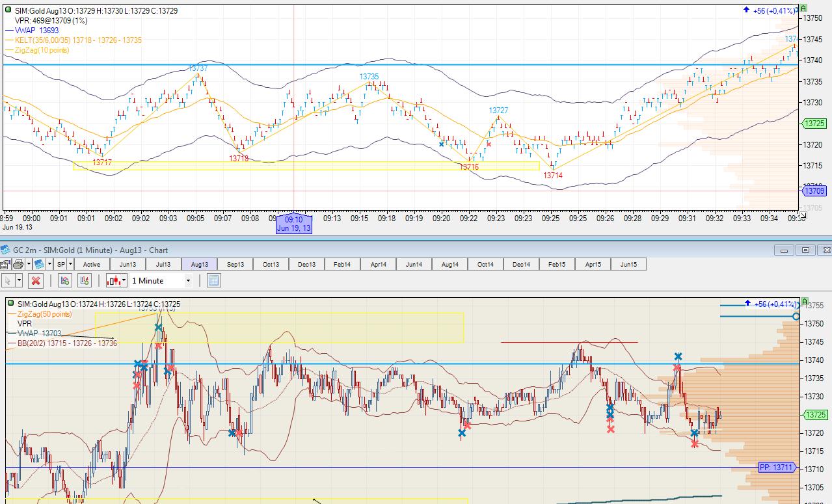Select the pointer cursor tool

pos(8,281)
